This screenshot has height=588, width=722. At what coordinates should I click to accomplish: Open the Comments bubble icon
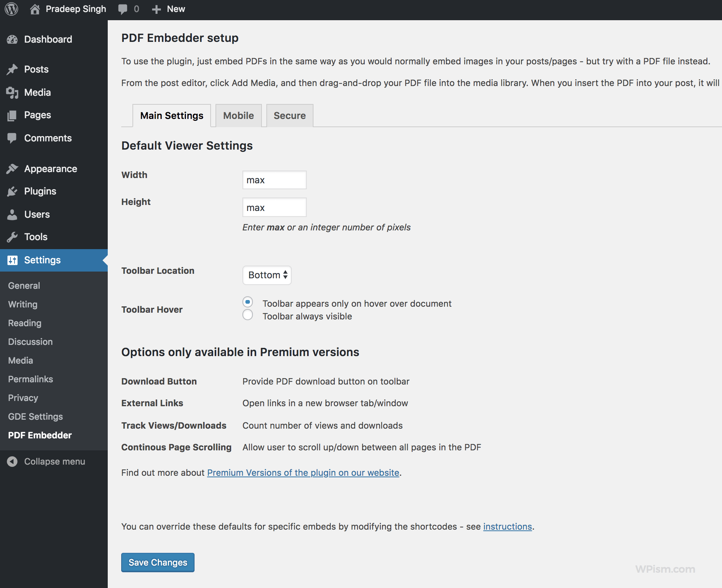(12, 138)
